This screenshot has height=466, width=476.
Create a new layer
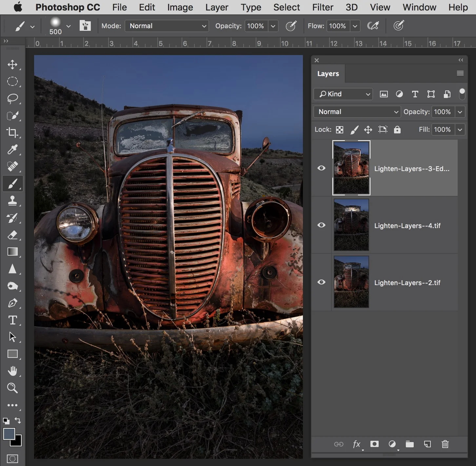pyautogui.click(x=427, y=444)
